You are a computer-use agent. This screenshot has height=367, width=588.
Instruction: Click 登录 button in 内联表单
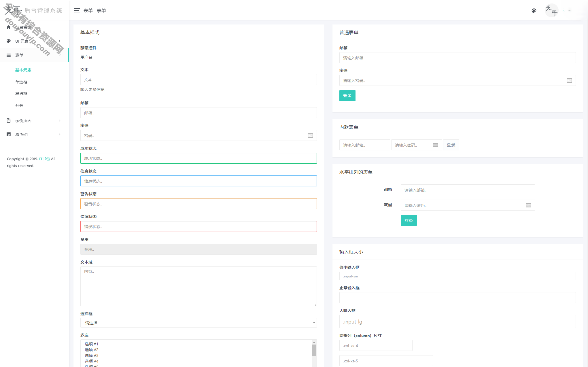coord(451,145)
